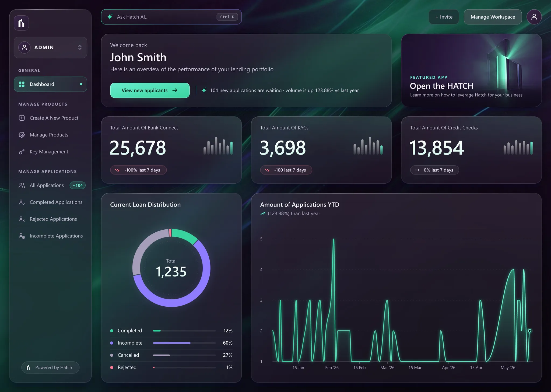
Task: Click the Incomplete Applications user-clock icon
Action: pos(22,236)
